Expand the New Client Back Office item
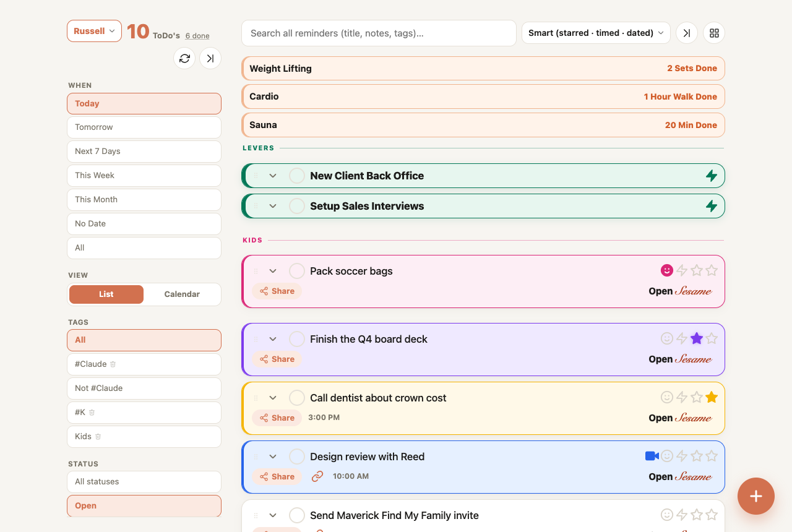 point(273,176)
